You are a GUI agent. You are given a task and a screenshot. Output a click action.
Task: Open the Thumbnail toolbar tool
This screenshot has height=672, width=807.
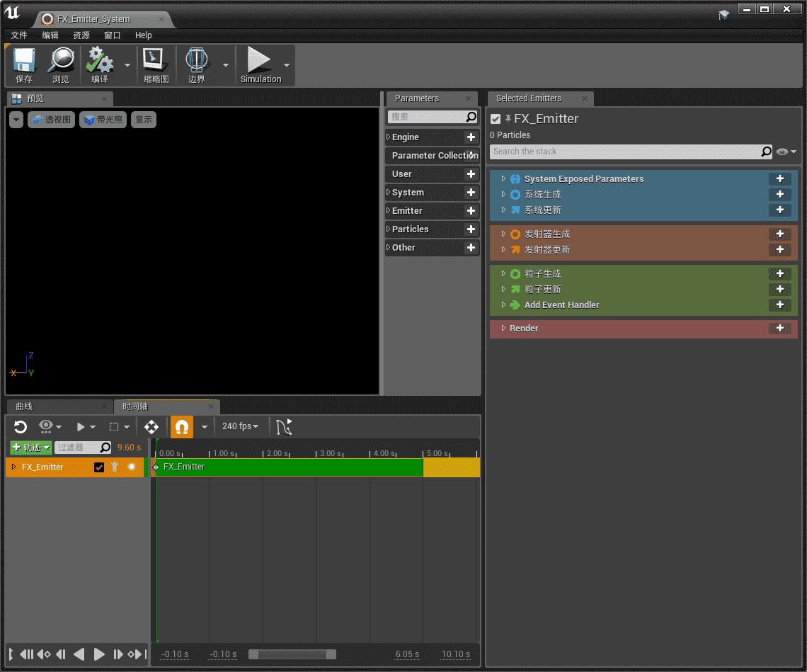coord(156,62)
